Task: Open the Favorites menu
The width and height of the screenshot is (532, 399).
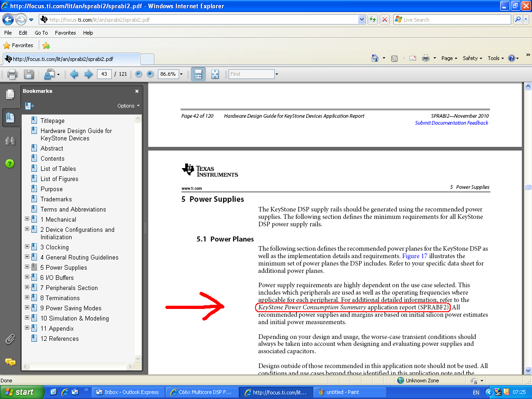Action: (x=66, y=33)
